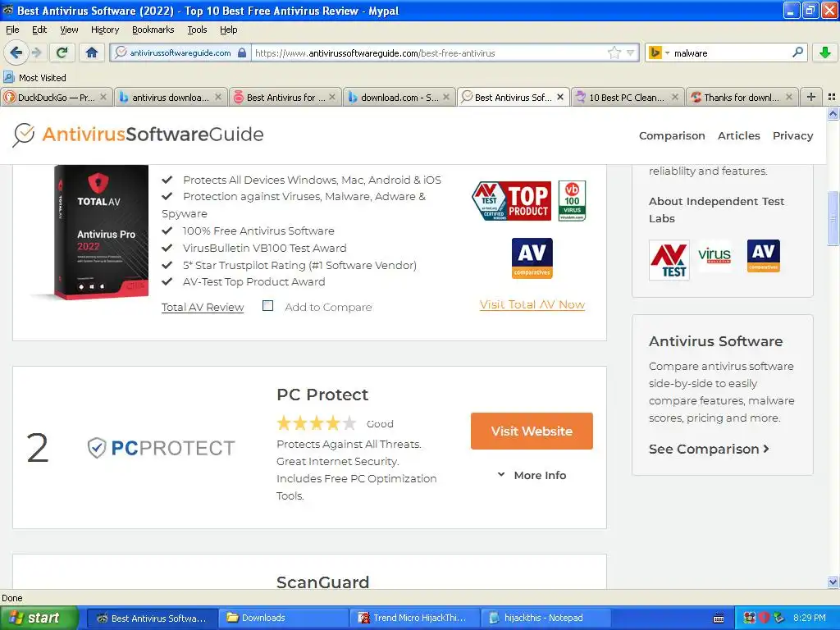The width and height of the screenshot is (840, 630).
Task: Click the PC Protect star rating
Action: (x=316, y=423)
